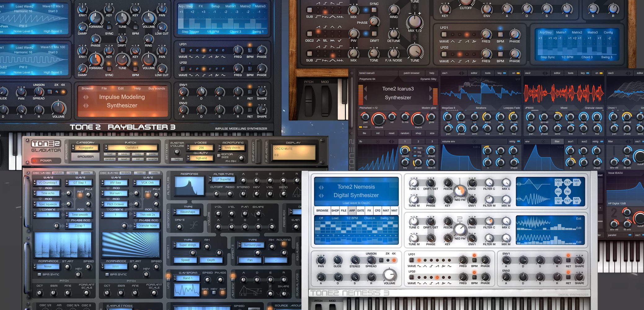
Task: Open the Edit menu in Rayblaster browser display
Action: click(x=121, y=88)
